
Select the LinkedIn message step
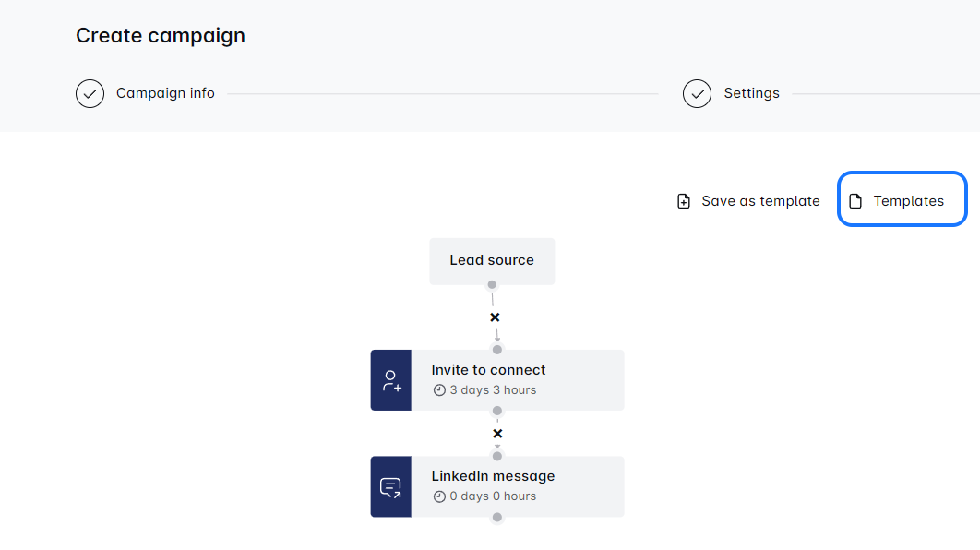[x=517, y=476]
